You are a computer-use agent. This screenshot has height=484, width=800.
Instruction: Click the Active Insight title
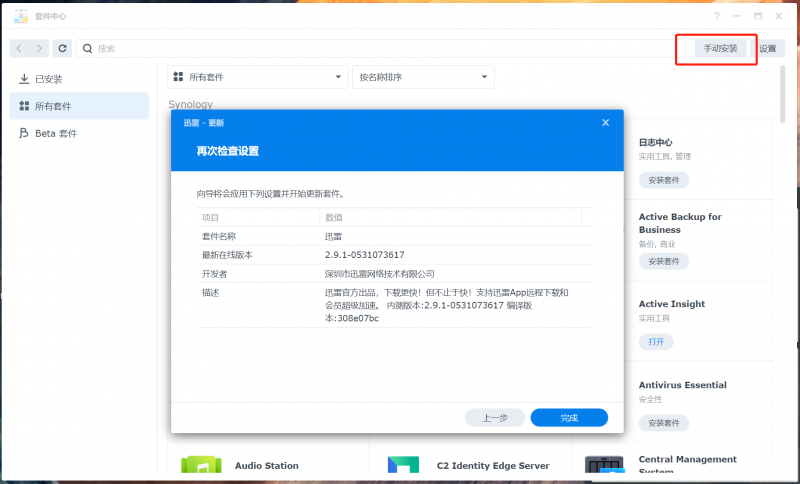tap(671, 304)
